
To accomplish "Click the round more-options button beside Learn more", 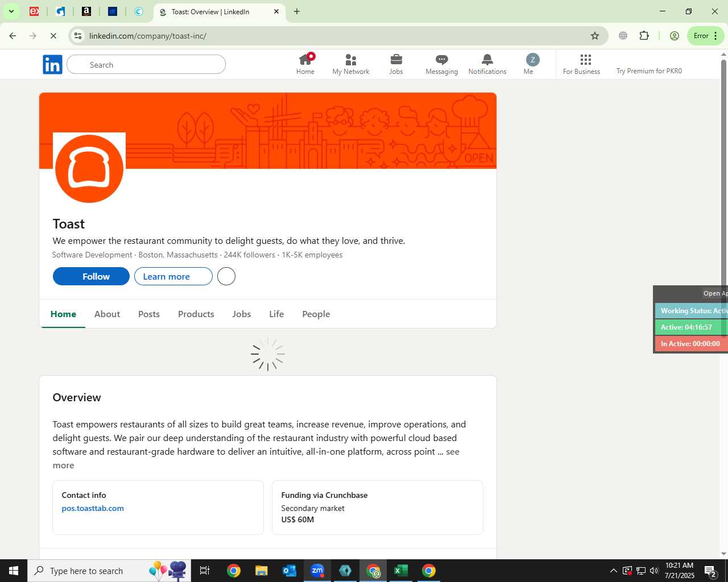I will [x=226, y=276].
